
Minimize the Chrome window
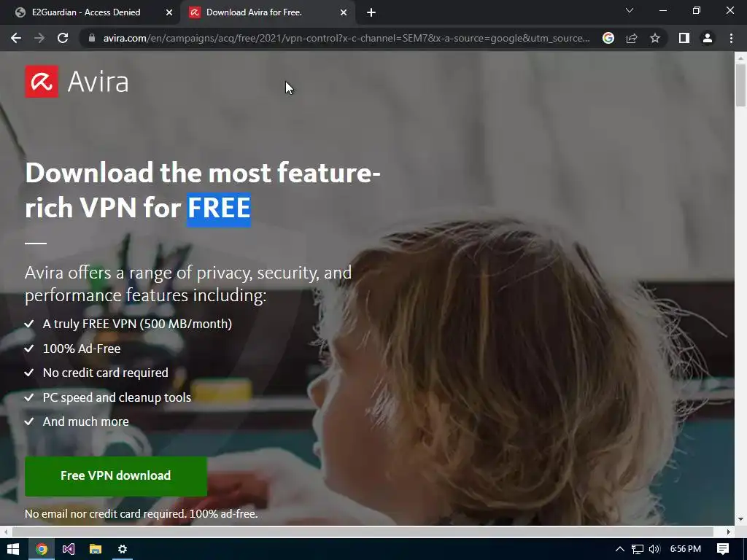click(662, 10)
